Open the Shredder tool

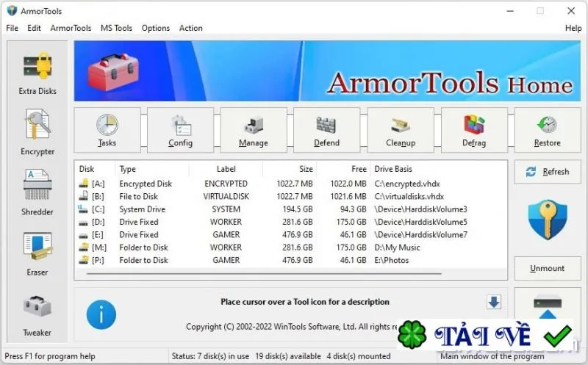(x=37, y=192)
